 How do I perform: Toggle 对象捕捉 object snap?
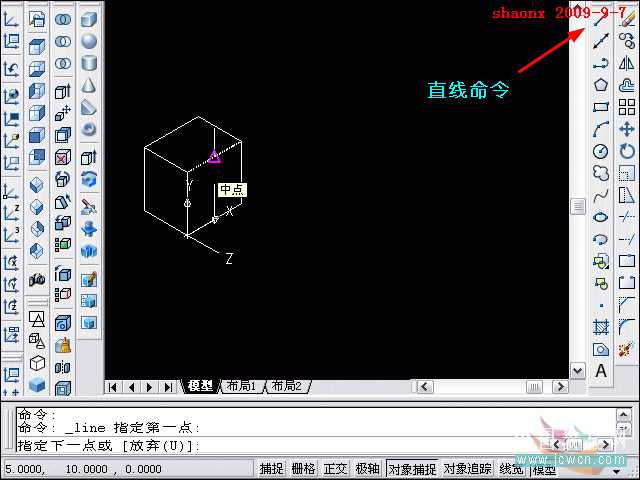[x=412, y=469]
